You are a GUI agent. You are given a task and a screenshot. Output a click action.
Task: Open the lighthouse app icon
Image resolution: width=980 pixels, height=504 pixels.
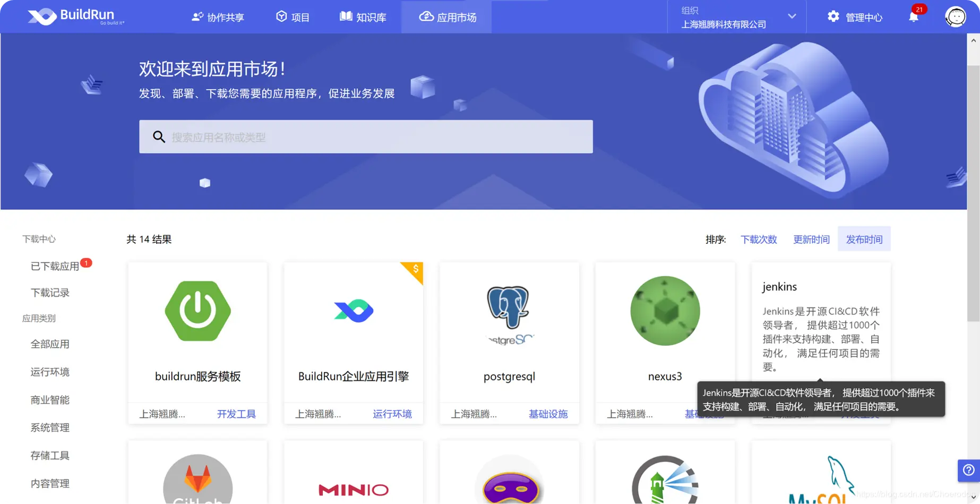click(x=665, y=479)
